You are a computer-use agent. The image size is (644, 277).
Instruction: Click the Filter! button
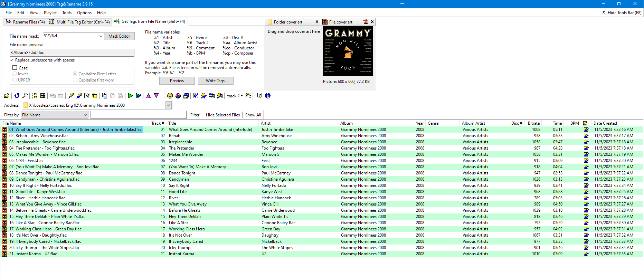pyautogui.click(x=195, y=115)
